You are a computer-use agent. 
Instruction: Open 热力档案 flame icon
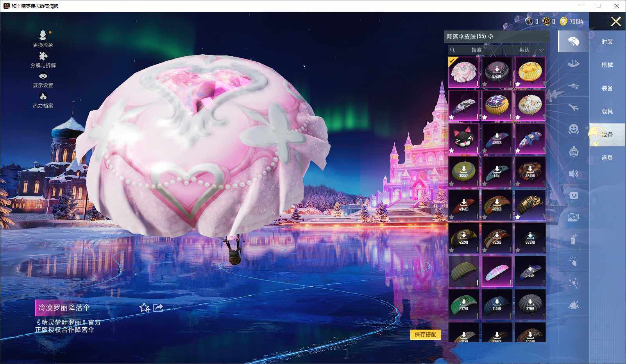coord(43,100)
